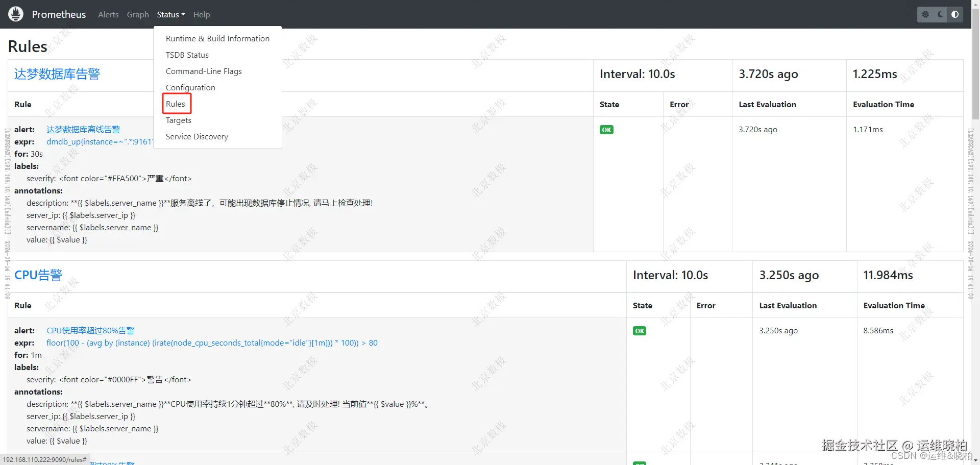The height and width of the screenshot is (465, 980).
Task: Click OK state badge for CPU使用率超过80%告警
Action: pyautogui.click(x=640, y=331)
